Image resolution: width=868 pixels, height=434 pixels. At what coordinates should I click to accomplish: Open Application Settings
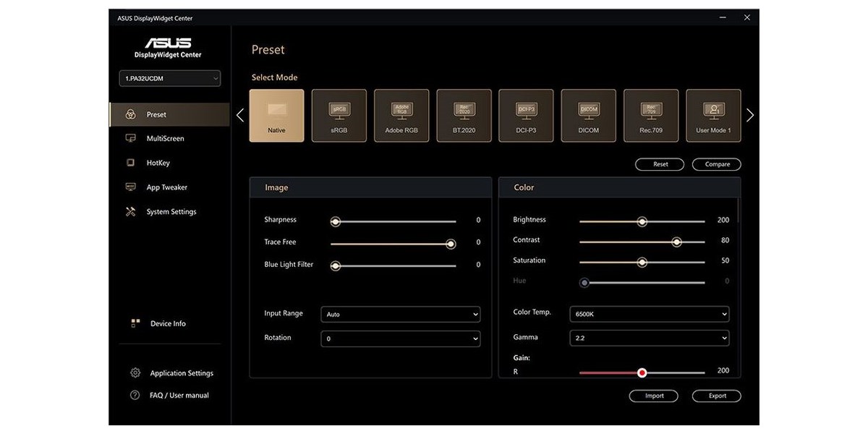click(182, 373)
